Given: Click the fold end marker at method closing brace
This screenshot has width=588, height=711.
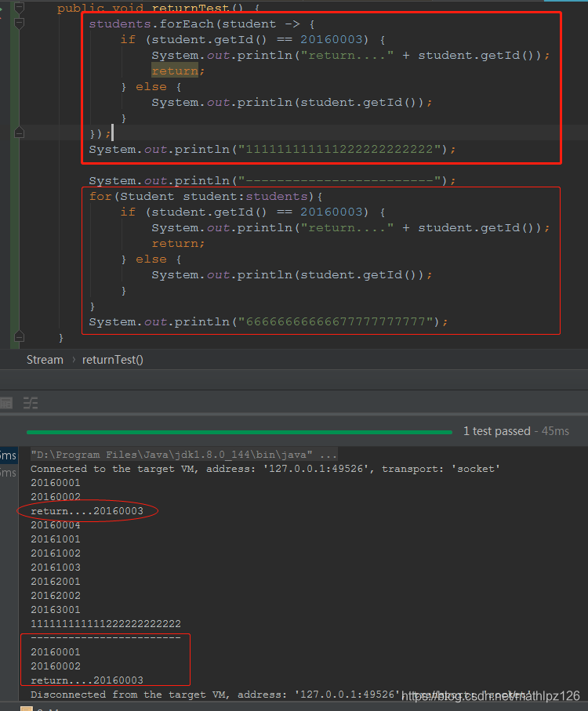Looking at the screenshot, I should coord(18,338).
